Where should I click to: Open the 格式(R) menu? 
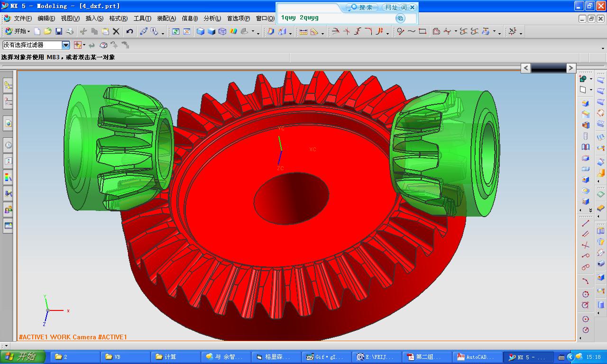coord(118,18)
